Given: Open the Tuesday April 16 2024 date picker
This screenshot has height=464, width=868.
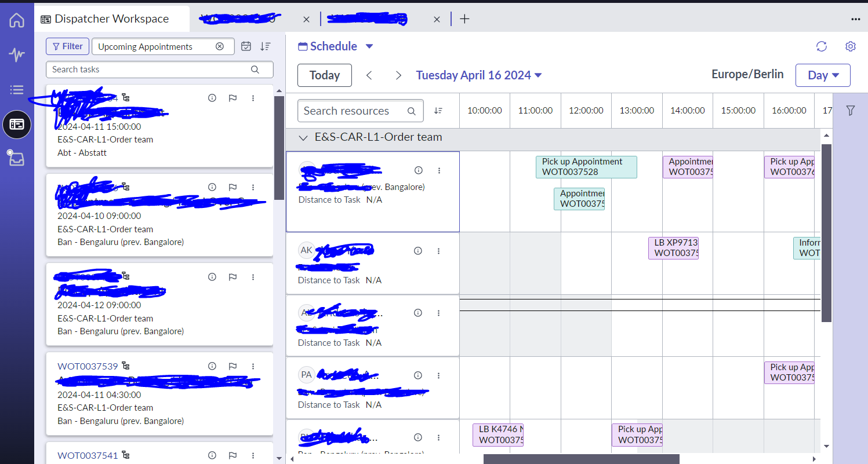Looking at the screenshot, I should [479, 75].
